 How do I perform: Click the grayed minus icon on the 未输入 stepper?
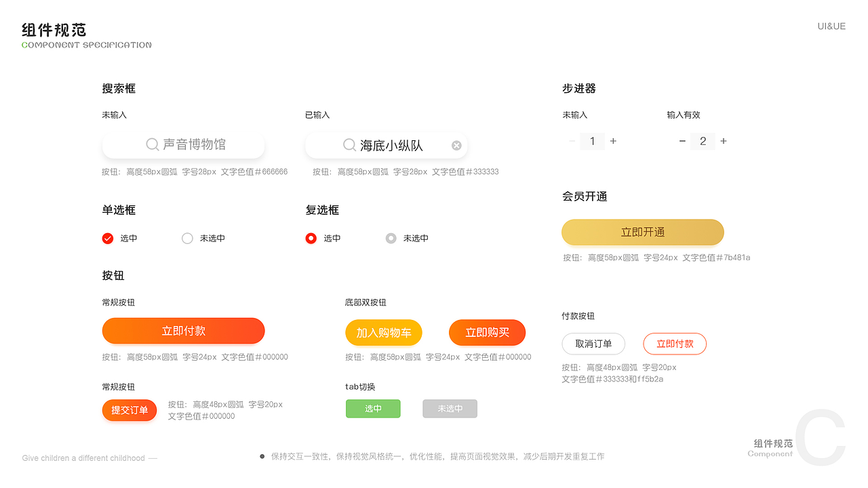[x=572, y=141]
